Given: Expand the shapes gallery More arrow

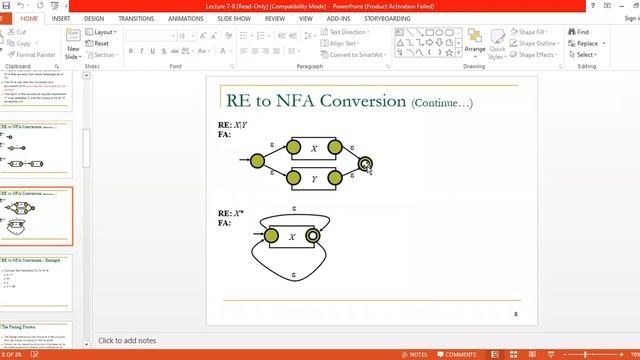Looking at the screenshot, I should pyautogui.click(x=458, y=52).
